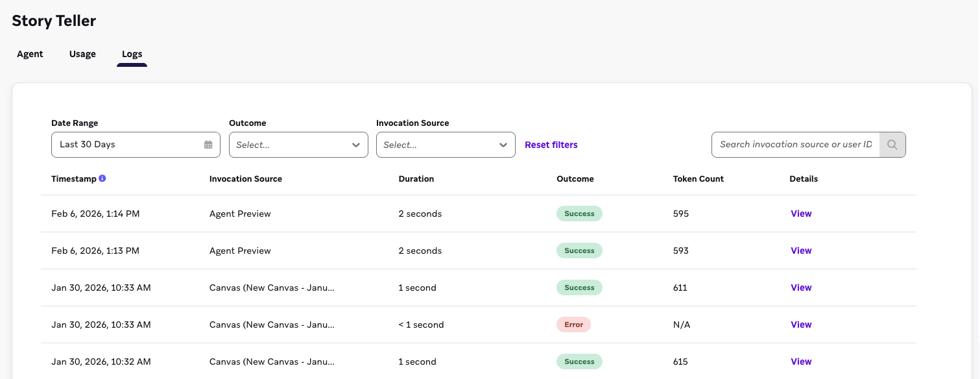Open View link for the Error log entry
The image size is (980, 379).
tap(801, 324)
